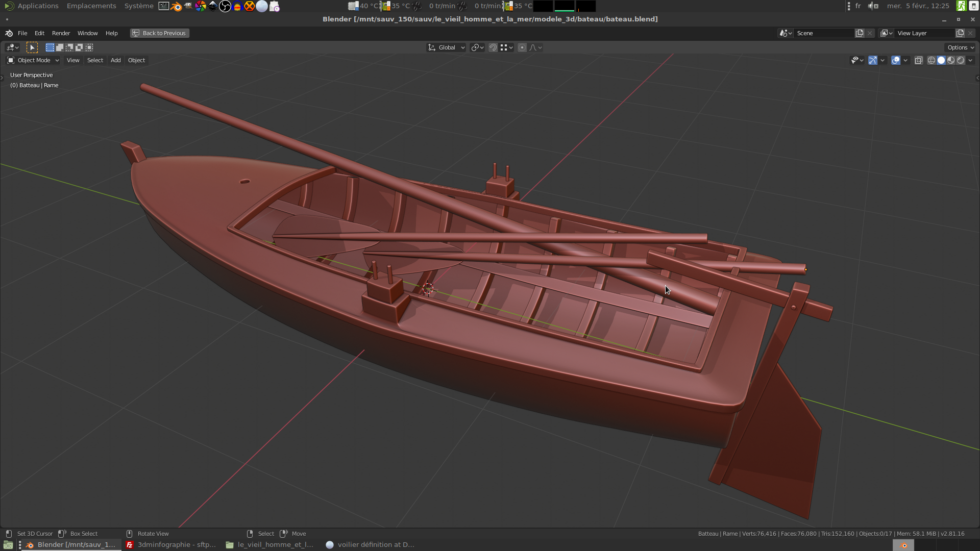Choose Subtract Selection mode icon

click(69, 47)
